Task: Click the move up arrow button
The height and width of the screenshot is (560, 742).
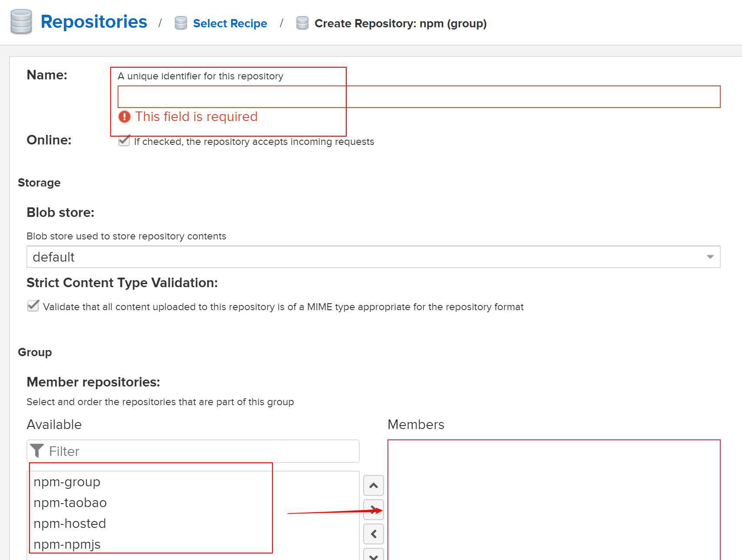Action: pyautogui.click(x=374, y=485)
